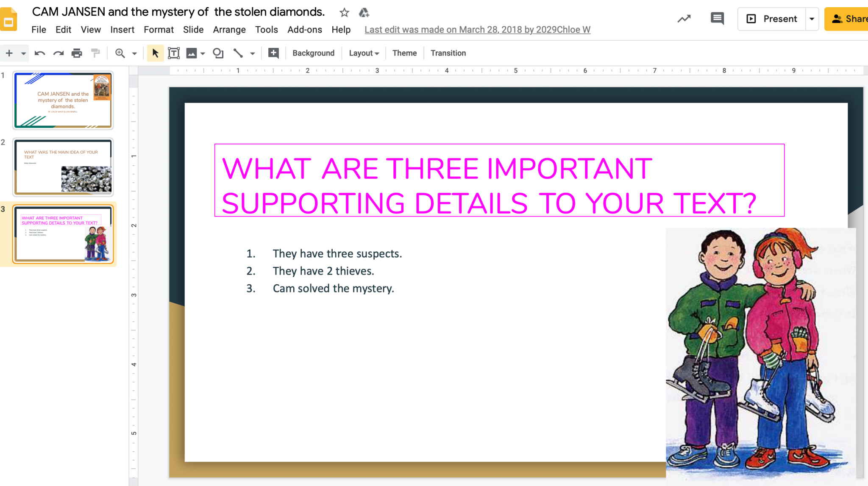Open line type dropdown arrow
Screen dimensions: 868x486
point(253,53)
